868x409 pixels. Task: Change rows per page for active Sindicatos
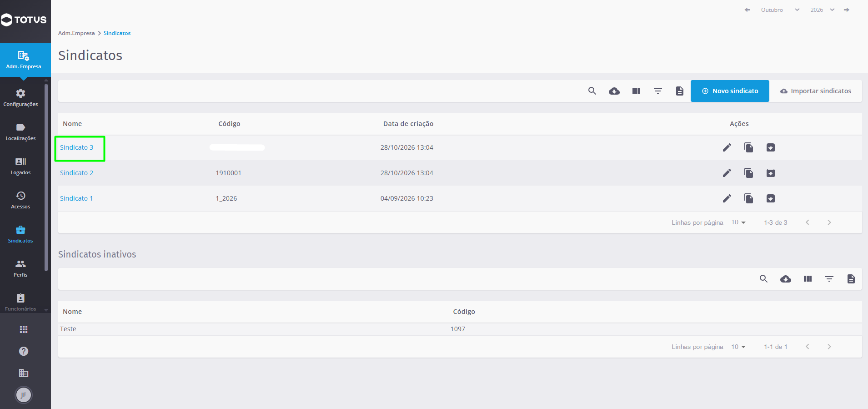[738, 222]
